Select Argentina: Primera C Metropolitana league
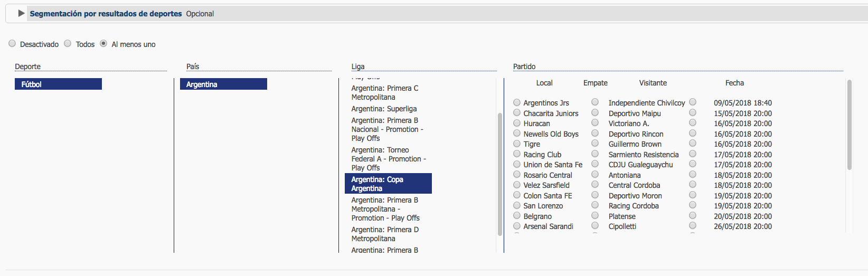868x276 pixels. [385, 92]
